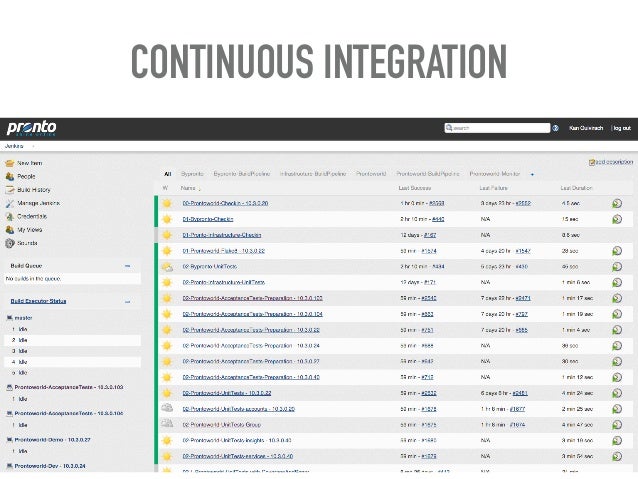The width and height of the screenshot is (638, 479).
Task: Click the Jenkins breadcrumb link
Action: point(14,146)
